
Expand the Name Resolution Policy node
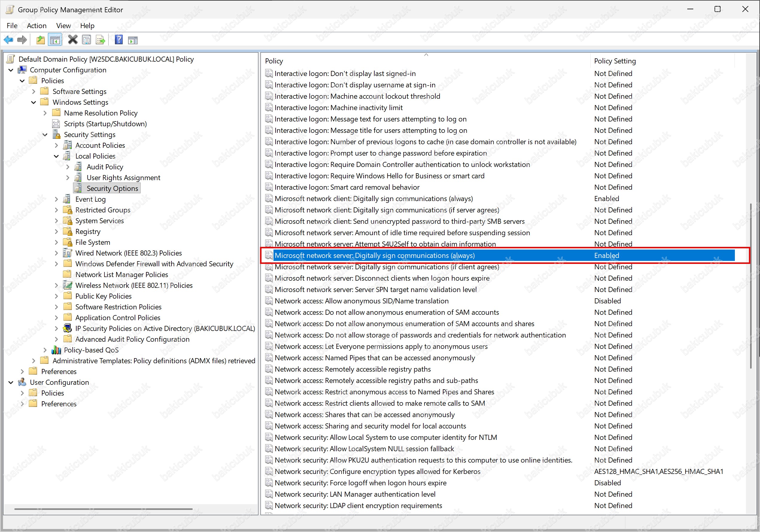pyautogui.click(x=45, y=113)
